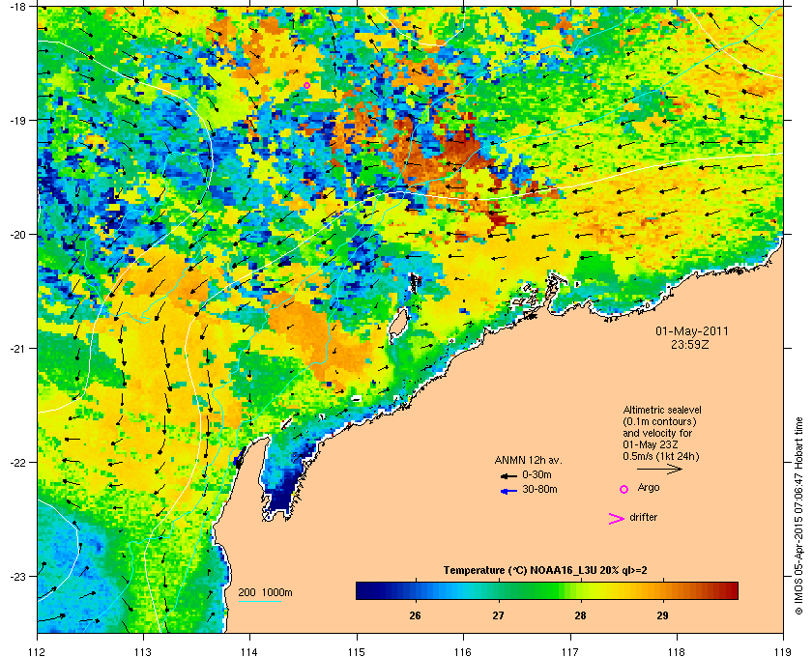The image size is (812, 657).
Task: Click the 200 1000m depth label
Action: 265,593
